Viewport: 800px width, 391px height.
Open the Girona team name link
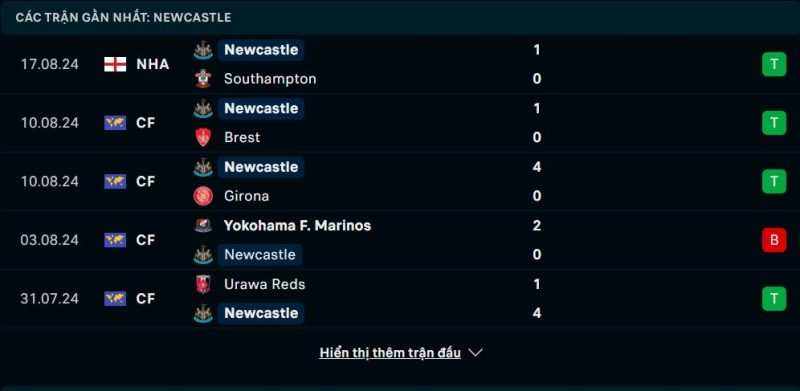point(246,196)
